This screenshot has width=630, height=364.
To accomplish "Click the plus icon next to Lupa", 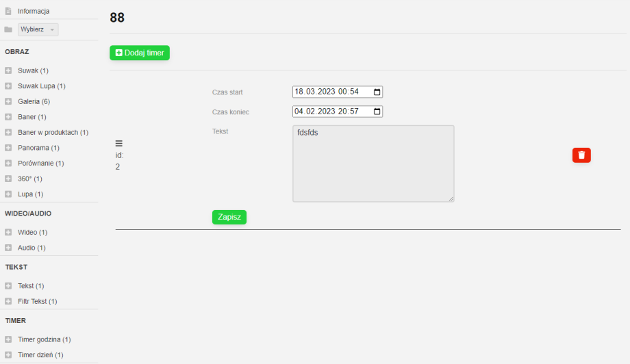I will 8,194.
